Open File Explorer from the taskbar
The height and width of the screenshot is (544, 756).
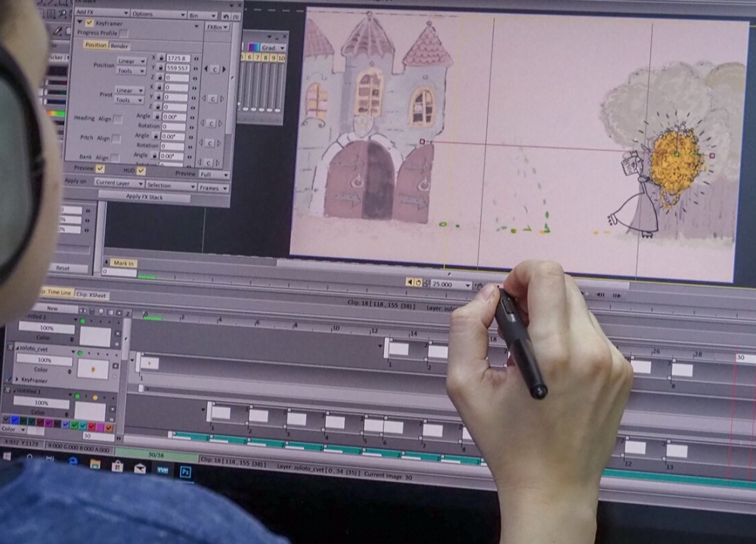tap(95, 464)
